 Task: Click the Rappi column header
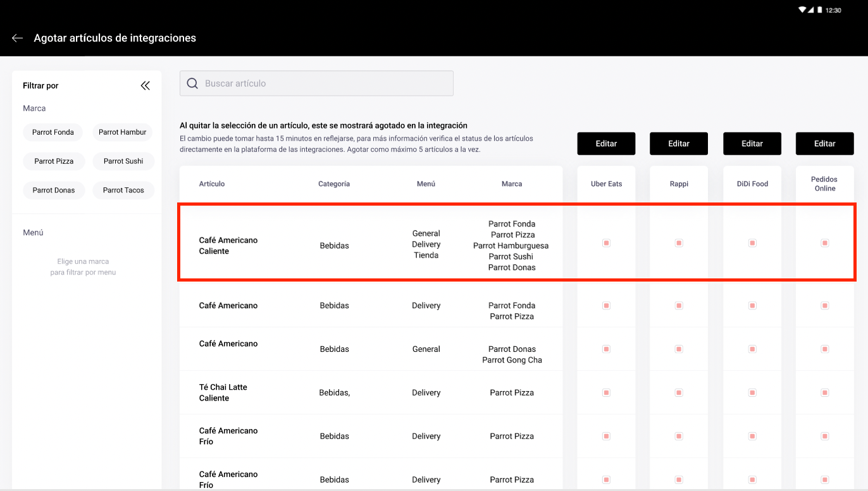679,184
